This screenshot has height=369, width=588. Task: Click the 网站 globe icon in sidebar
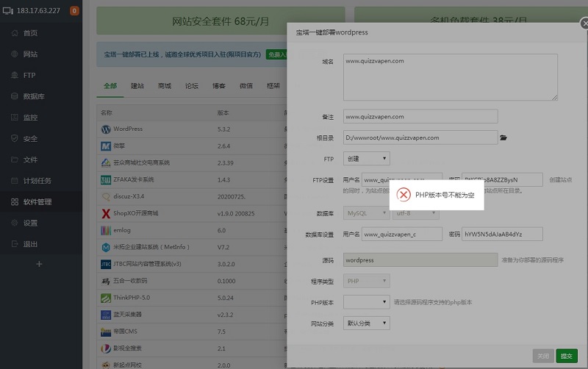coord(15,54)
